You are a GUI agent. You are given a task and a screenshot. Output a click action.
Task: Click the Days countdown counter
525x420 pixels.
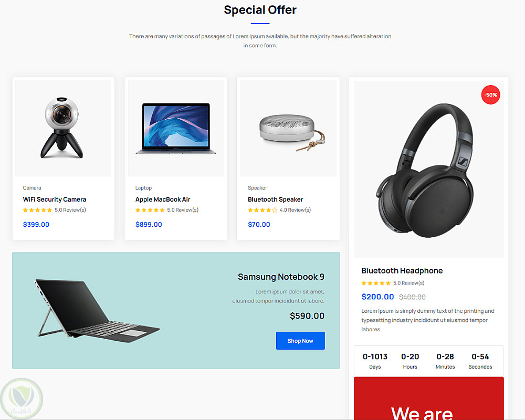(x=375, y=361)
